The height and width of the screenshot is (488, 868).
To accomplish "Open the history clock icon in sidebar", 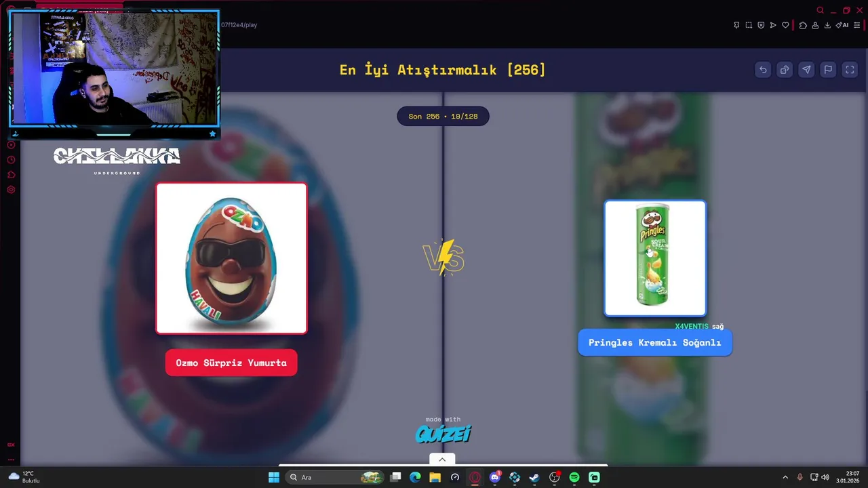I will [x=11, y=160].
